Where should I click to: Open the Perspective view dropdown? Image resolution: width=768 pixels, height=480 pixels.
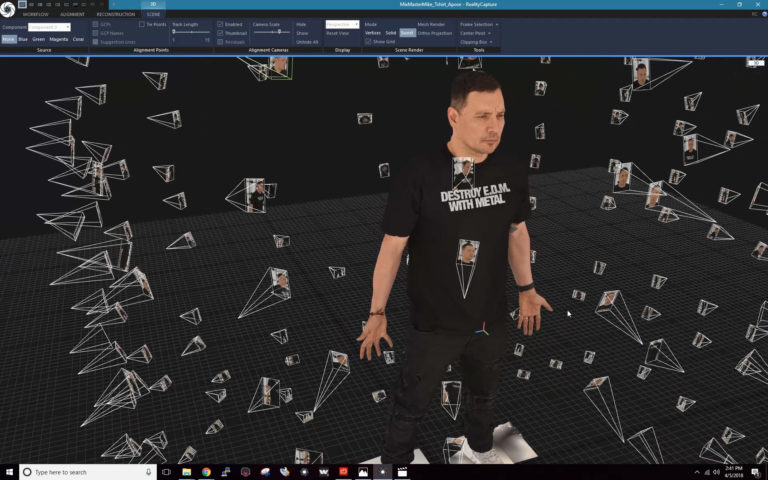(x=342, y=24)
